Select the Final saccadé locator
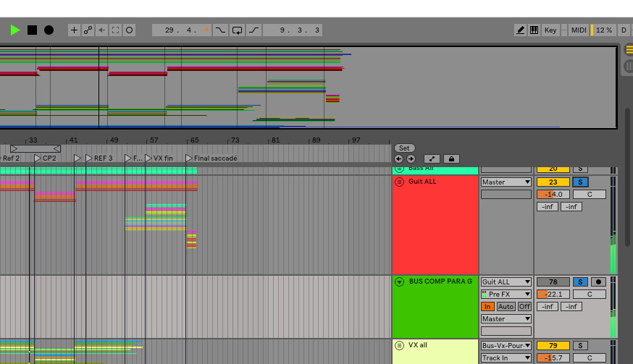Screen dimensions: 633x364 pos(211,158)
